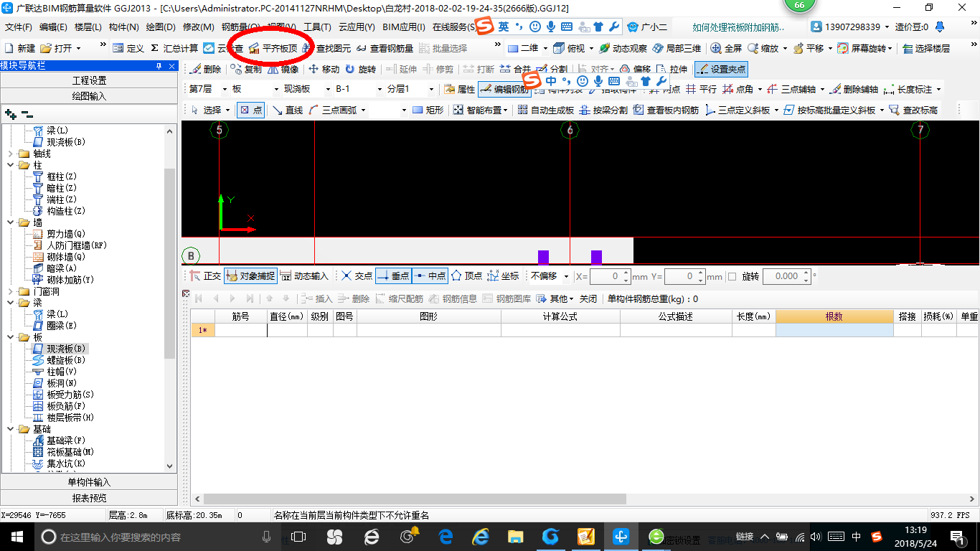This screenshot has width=980, height=551.
Task: Select the 平行 parallel axis tool
Action: pos(701,89)
